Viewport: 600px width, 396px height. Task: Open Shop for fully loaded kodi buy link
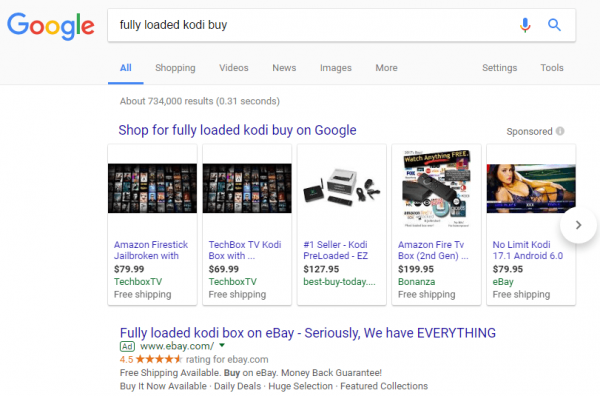point(237,130)
